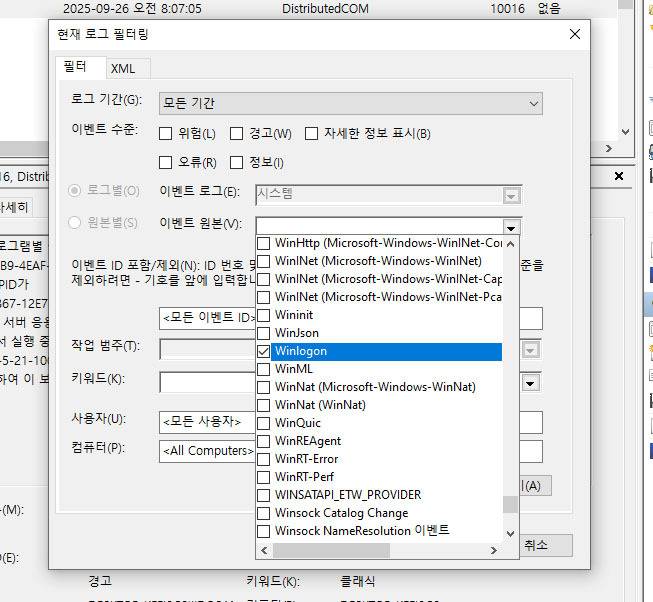
Task: Tick the 위험(L) event level checkbox
Action: [x=166, y=133]
